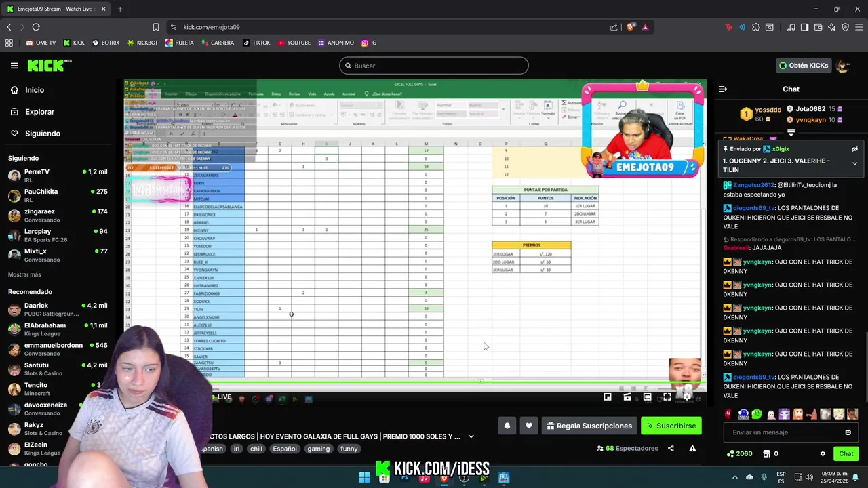Open Brave Shields icon
The image size is (868, 488).
[x=631, y=27]
